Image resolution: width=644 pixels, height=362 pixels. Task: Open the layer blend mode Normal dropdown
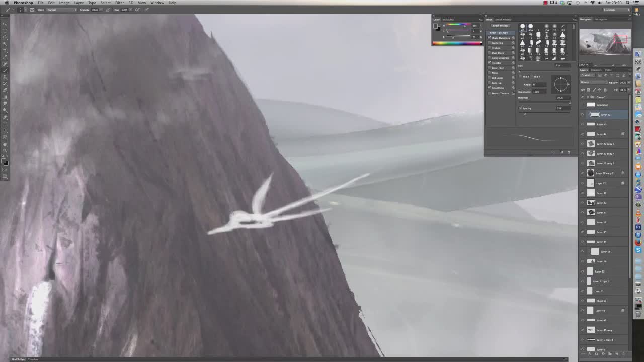[593, 82]
